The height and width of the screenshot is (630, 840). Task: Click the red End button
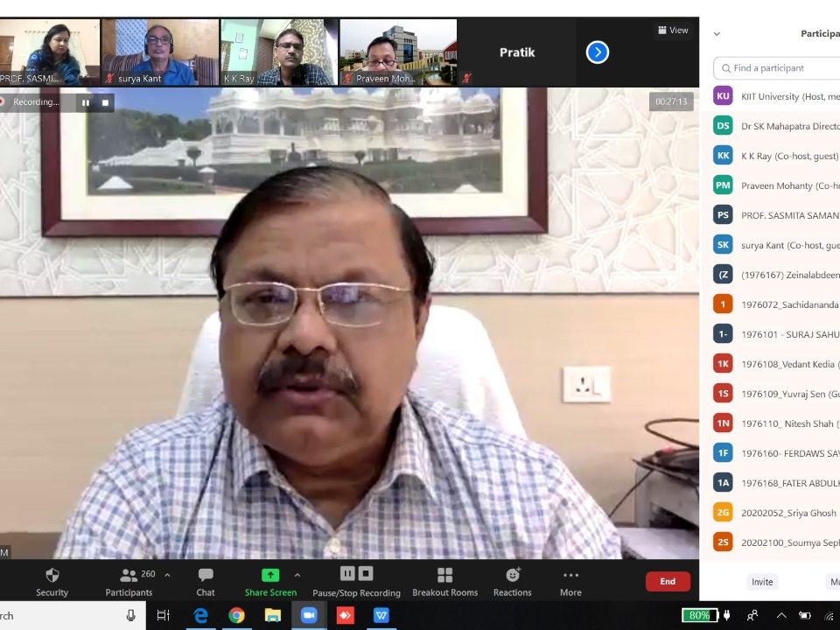pyautogui.click(x=667, y=582)
